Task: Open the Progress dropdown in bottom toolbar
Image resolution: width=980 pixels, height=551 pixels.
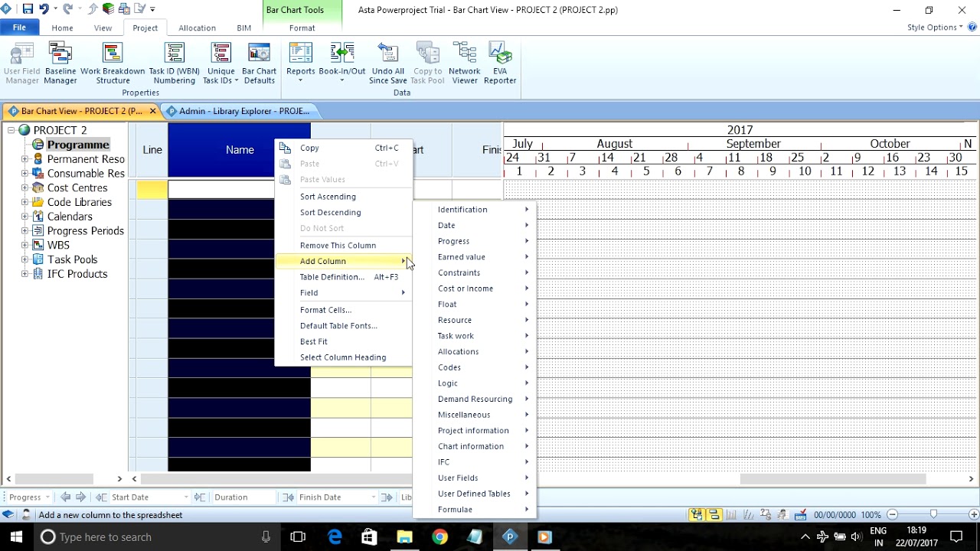Action: pos(47,497)
